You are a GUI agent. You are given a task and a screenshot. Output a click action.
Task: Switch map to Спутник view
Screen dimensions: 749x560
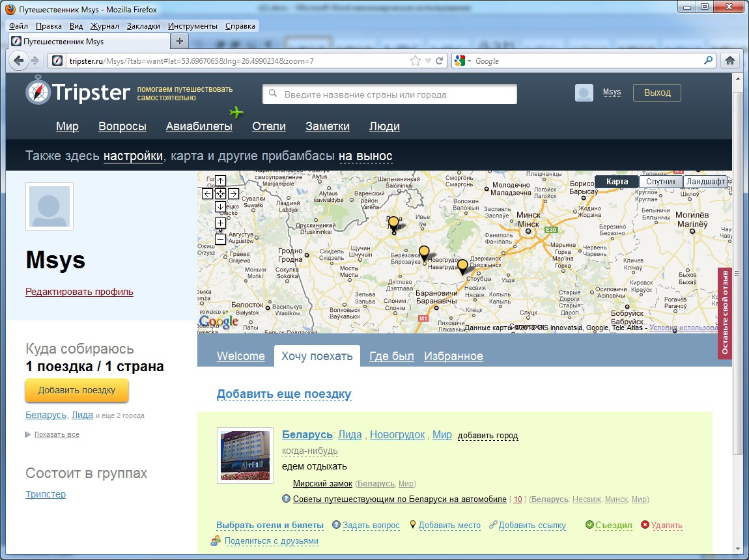tap(660, 182)
